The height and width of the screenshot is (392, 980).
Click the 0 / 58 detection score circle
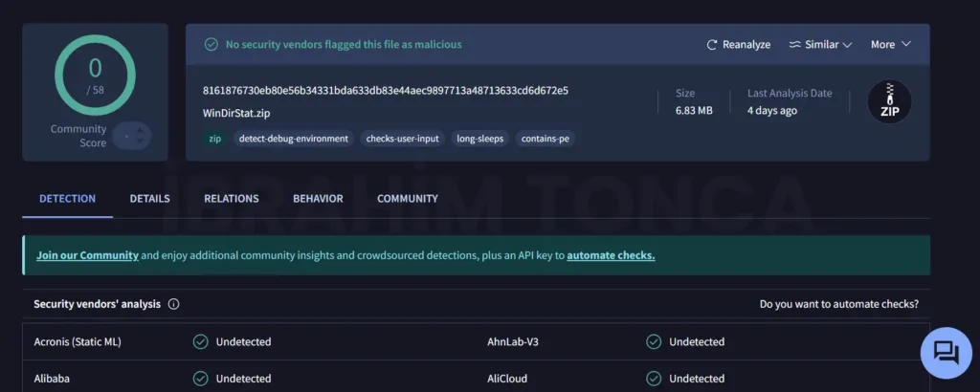coord(95,75)
